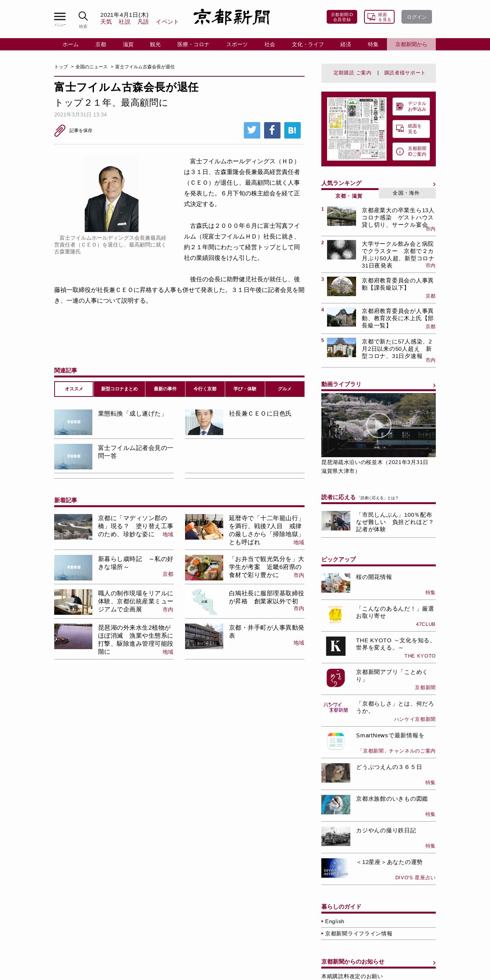Open 富士フイルム記者会見の一問一答 article
The width and height of the screenshot is (490, 980).
pos(135,452)
